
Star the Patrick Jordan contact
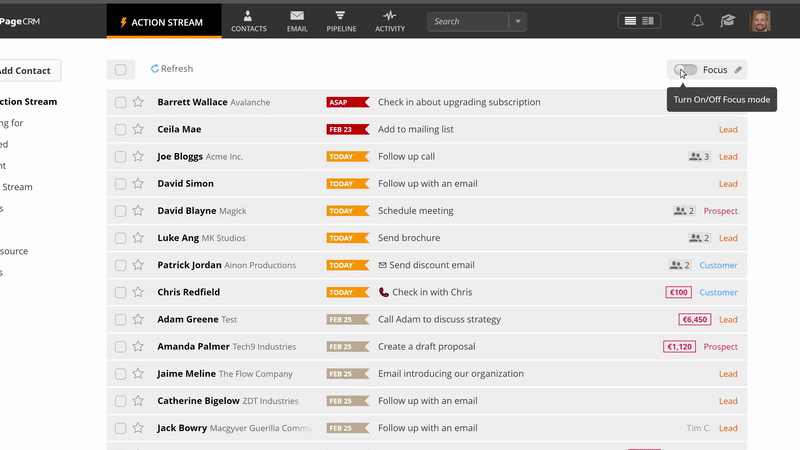(x=138, y=265)
